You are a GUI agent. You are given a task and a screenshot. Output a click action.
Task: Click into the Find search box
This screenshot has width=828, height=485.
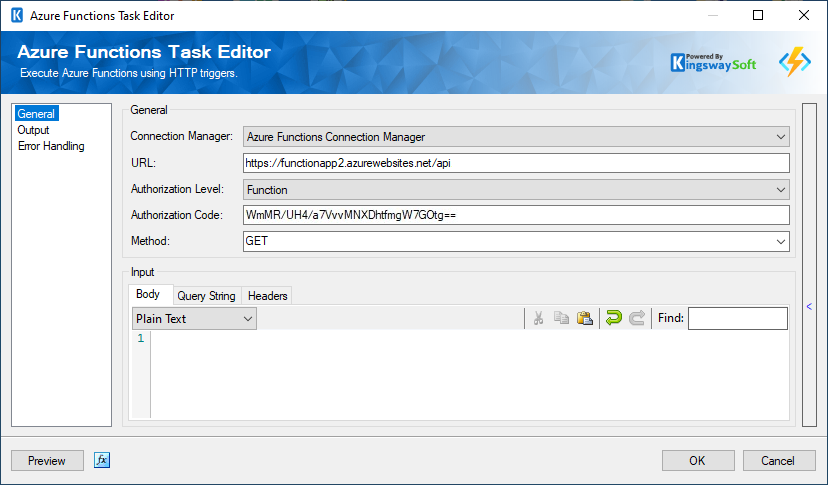click(738, 319)
